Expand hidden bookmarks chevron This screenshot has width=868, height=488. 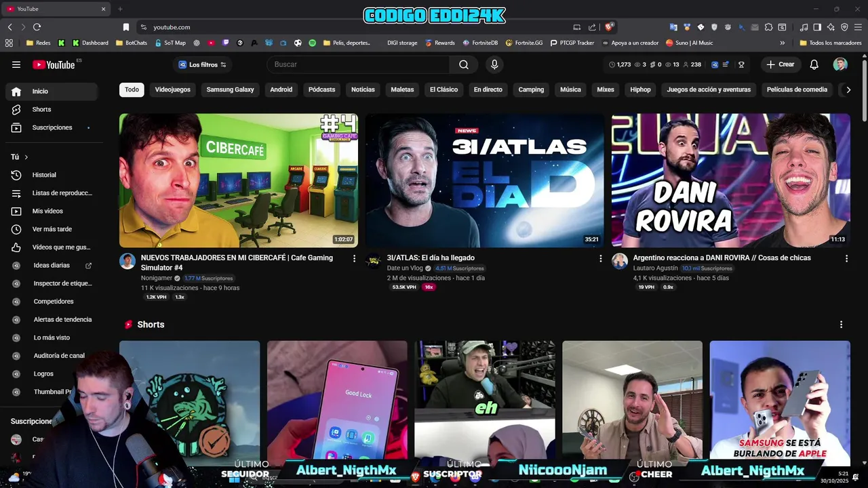point(783,43)
